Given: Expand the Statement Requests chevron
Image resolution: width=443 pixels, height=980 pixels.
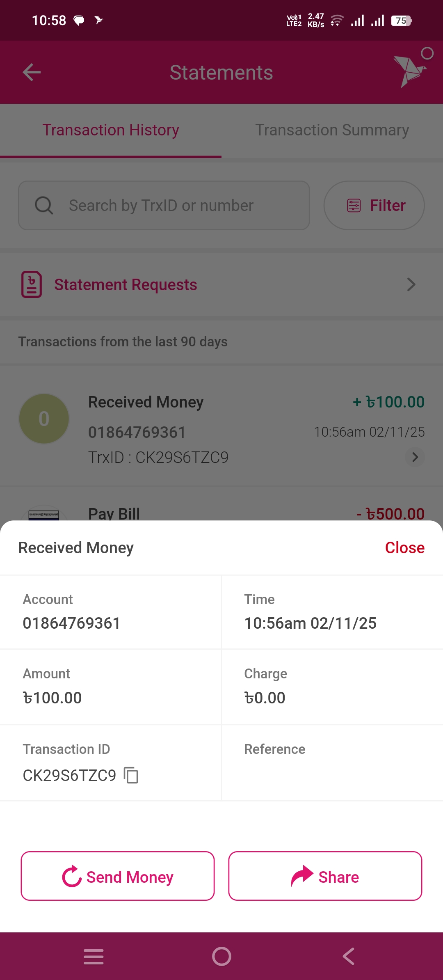Looking at the screenshot, I should (x=411, y=284).
